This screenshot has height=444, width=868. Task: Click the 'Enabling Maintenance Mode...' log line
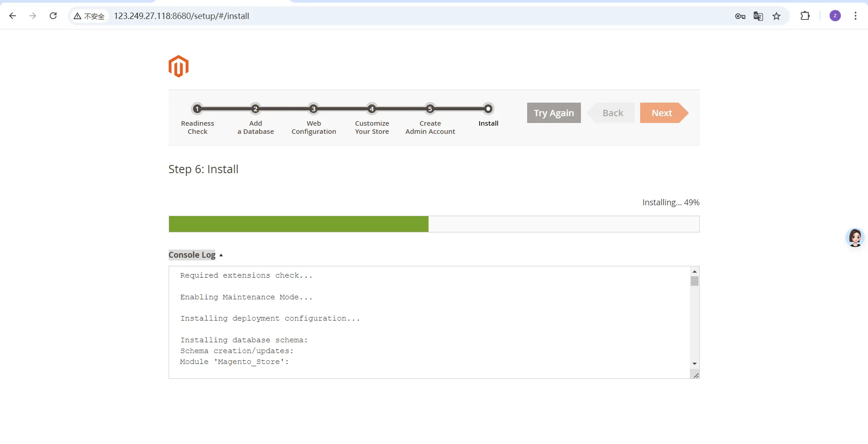[246, 297]
